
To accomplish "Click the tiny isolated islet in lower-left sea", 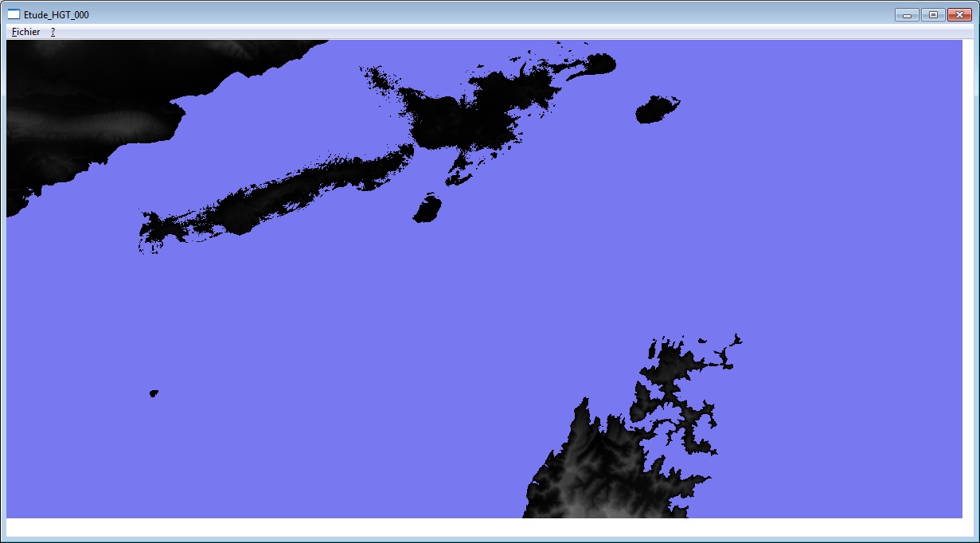I will 154,393.
